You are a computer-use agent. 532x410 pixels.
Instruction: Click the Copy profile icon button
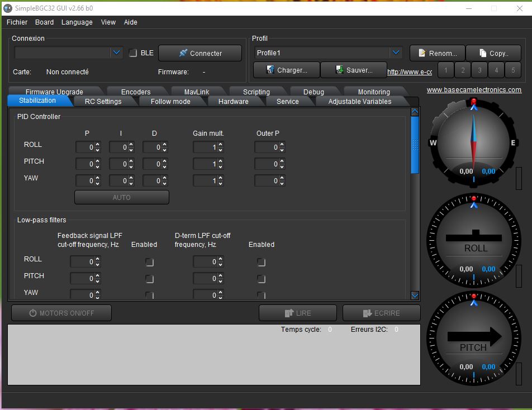[x=483, y=53]
